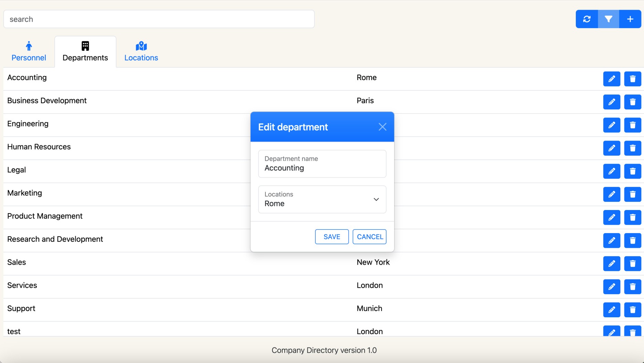Edit the Support department
Screen dimensions: 644x363
[612, 310]
